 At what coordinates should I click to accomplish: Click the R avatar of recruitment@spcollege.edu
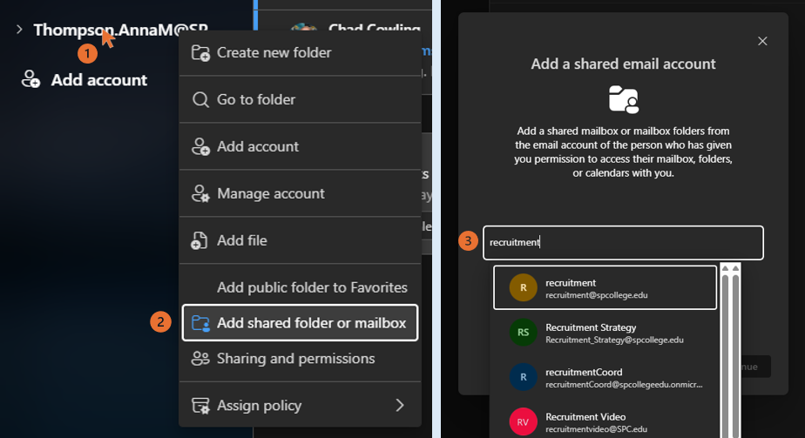pyautogui.click(x=523, y=288)
